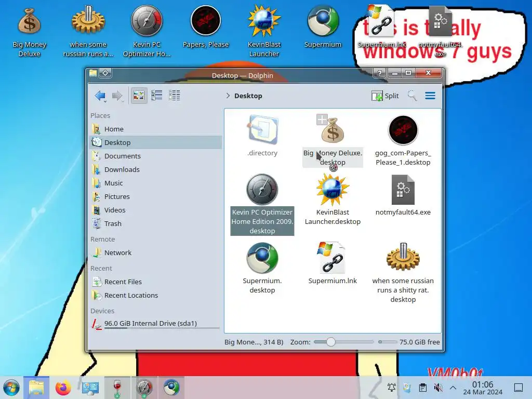This screenshot has width=532, height=399.
Task: Click Supermium browser icon in taskbar
Action: click(x=171, y=388)
